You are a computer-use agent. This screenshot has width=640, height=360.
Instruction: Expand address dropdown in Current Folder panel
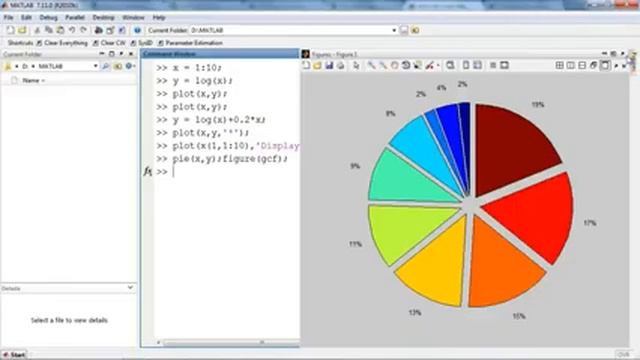[96, 66]
